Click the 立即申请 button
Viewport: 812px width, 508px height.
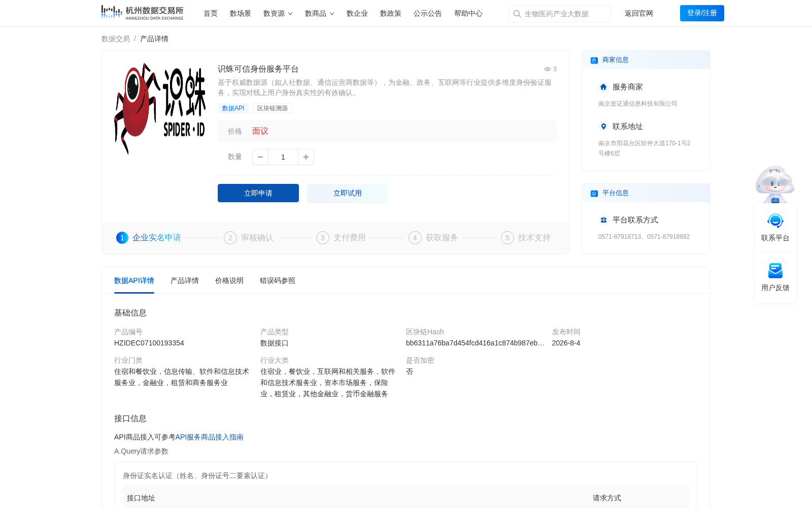point(258,193)
